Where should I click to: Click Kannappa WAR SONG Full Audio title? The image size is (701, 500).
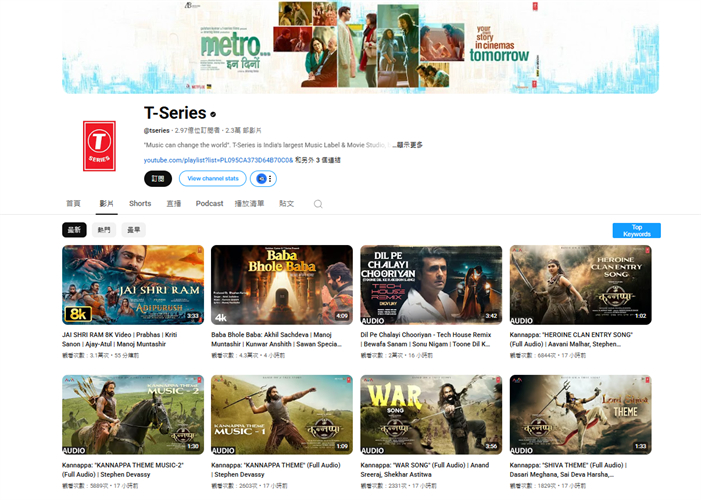425,470
